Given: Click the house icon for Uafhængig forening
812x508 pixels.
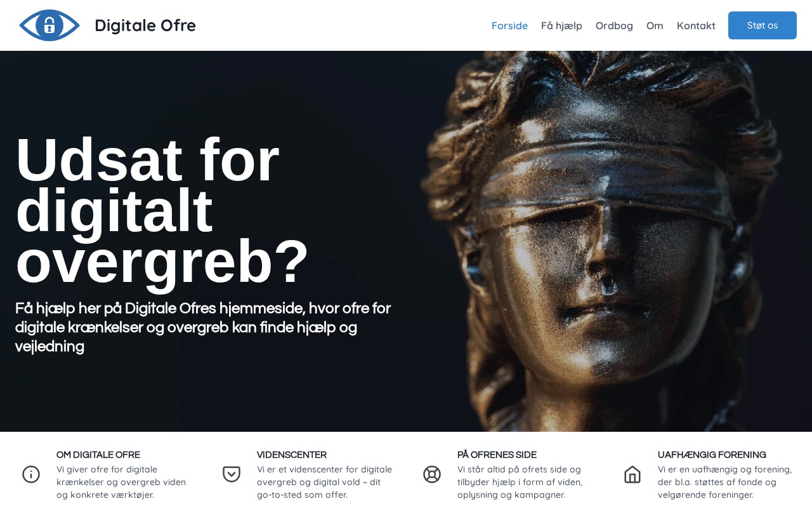Looking at the screenshot, I should click(x=632, y=474).
